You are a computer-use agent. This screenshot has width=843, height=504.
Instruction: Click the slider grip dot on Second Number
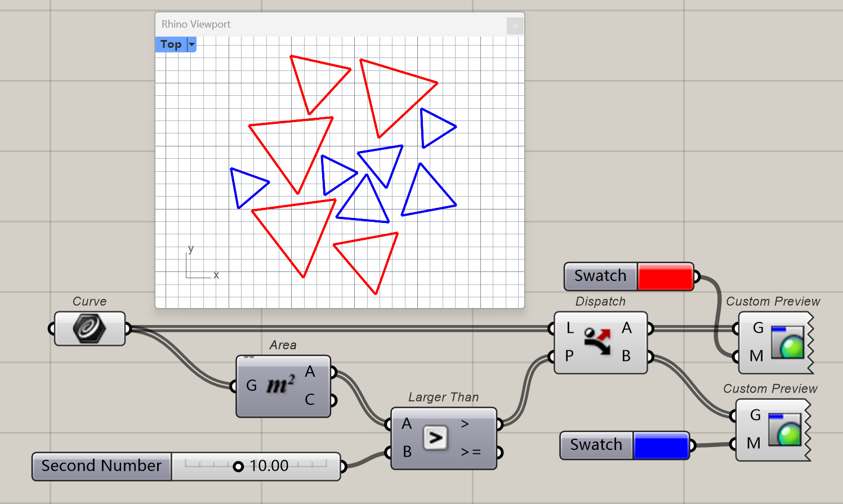pyautogui.click(x=239, y=466)
